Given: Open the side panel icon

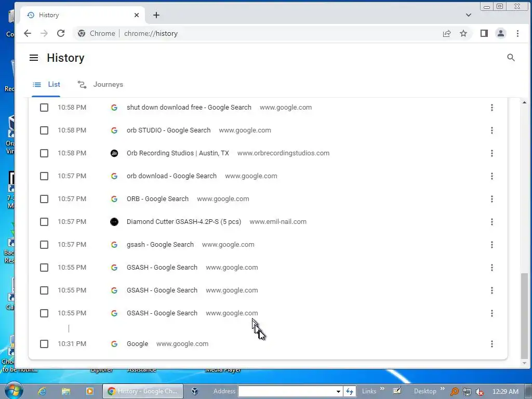Looking at the screenshot, I should tap(484, 33).
